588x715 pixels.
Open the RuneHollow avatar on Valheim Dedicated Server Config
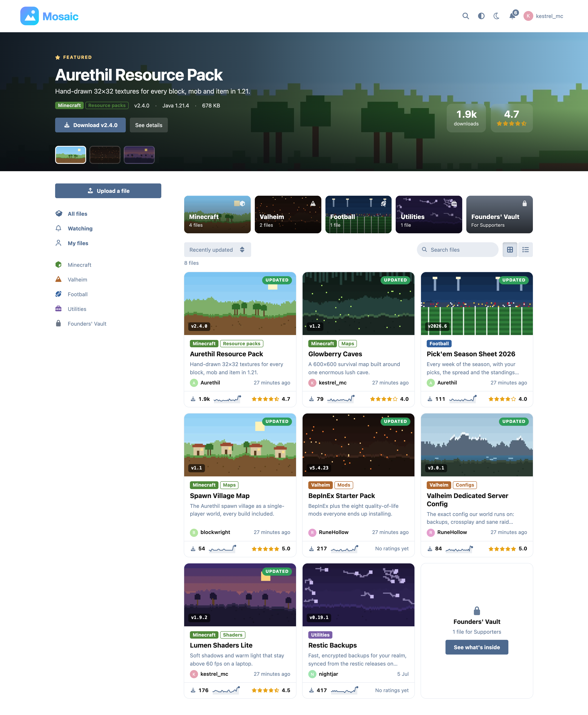[431, 532]
